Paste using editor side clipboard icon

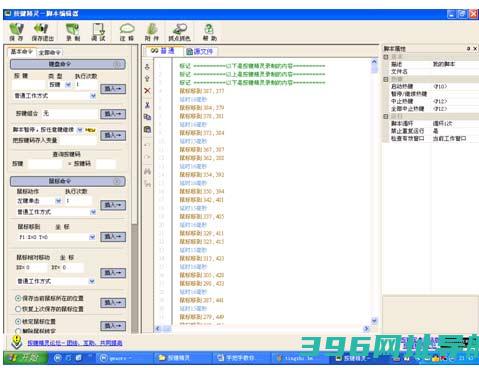point(147,129)
